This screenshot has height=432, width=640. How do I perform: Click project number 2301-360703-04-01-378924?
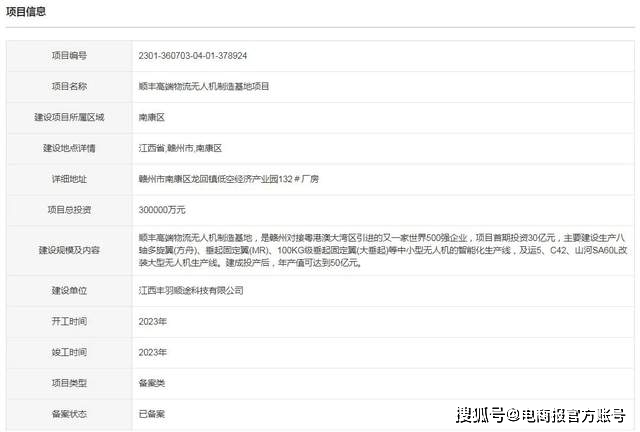pyautogui.click(x=193, y=56)
